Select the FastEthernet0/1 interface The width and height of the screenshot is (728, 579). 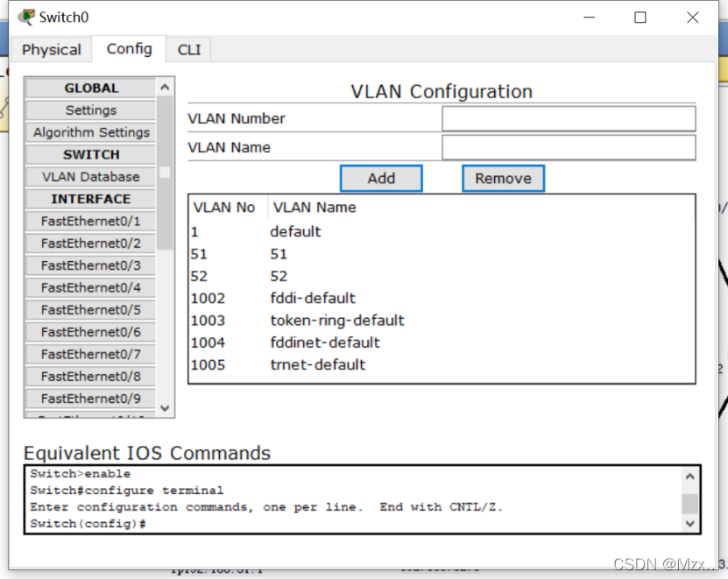click(91, 222)
